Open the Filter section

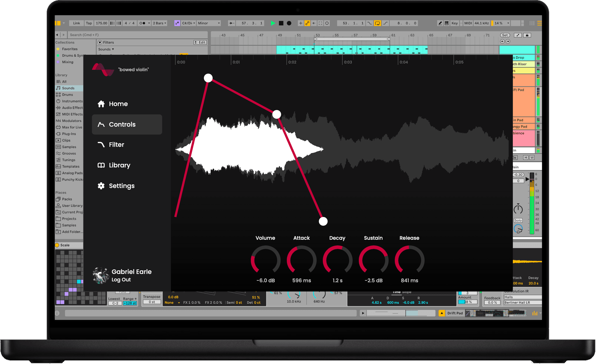click(111, 144)
